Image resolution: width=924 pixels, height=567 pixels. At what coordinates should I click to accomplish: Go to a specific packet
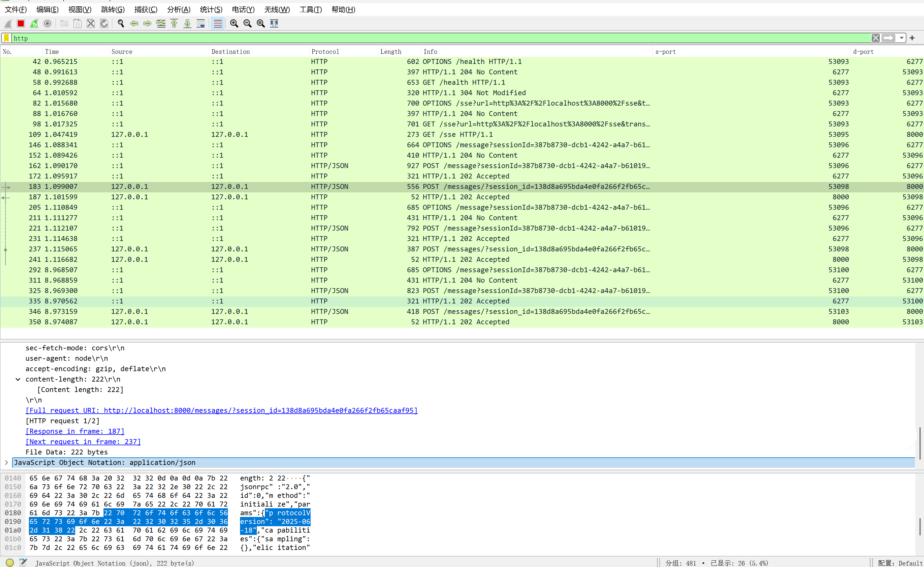pyautogui.click(x=161, y=24)
